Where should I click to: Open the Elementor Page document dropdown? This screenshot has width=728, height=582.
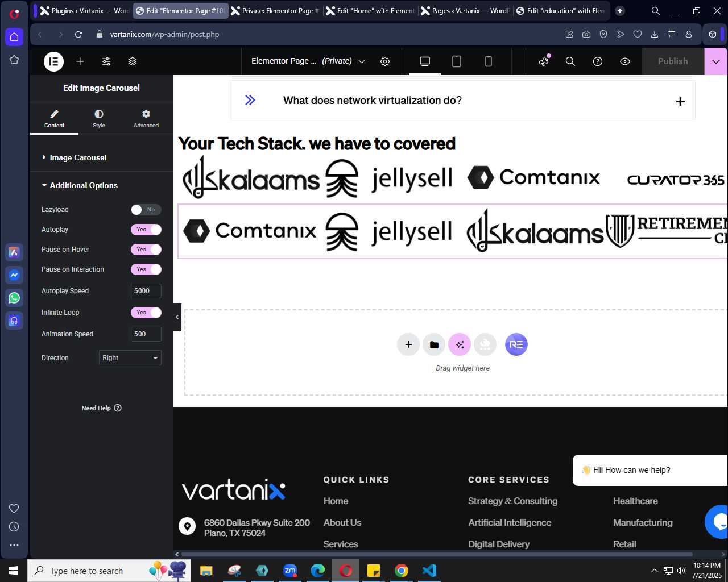(308, 61)
